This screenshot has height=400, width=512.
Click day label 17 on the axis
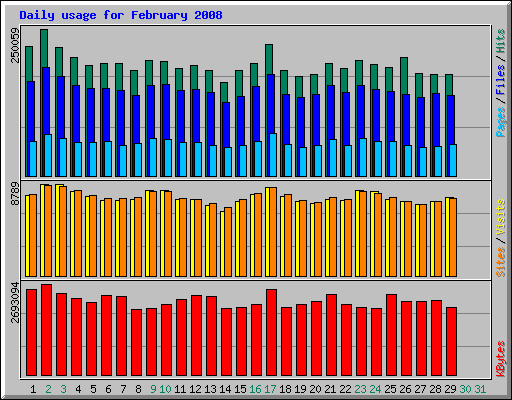(270, 389)
